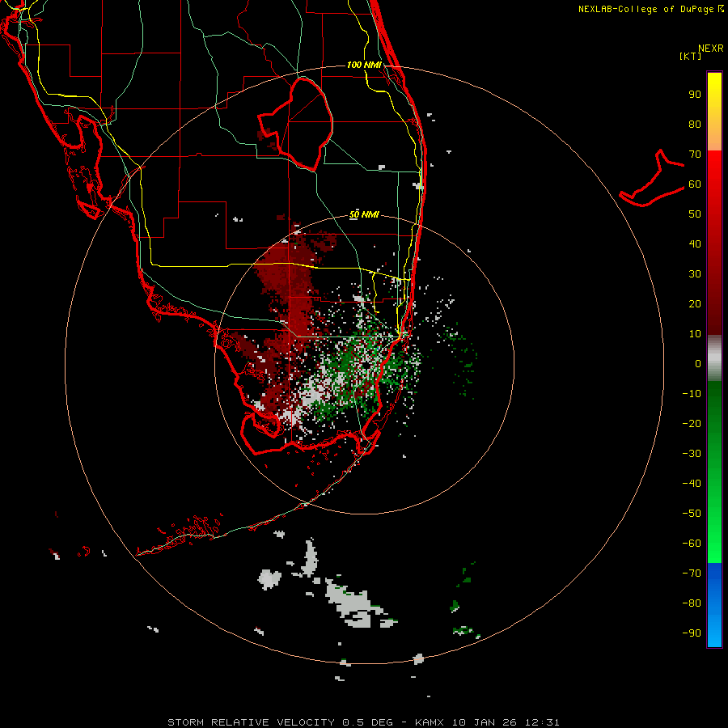This screenshot has width=728, height=728.
Task: Click the -90 value on the velocity scale
Action: pyautogui.click(x=692, y=633)
